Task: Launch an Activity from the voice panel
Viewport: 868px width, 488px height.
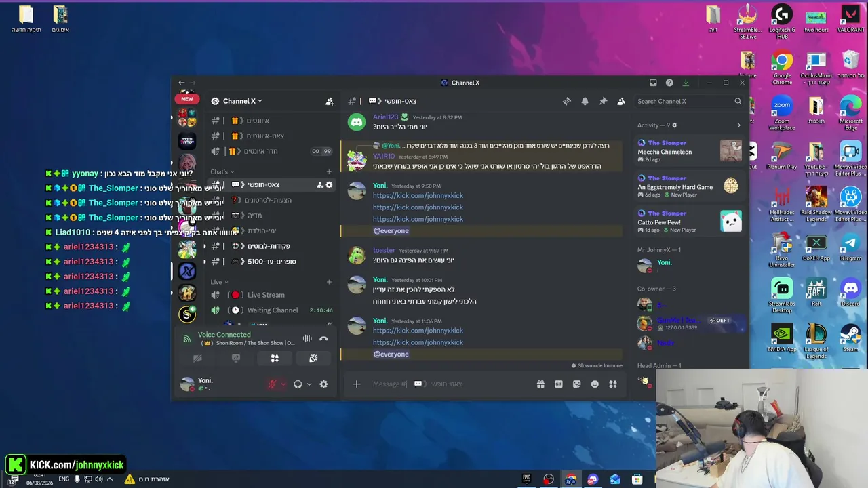Action: pyautogui.click(x=275, y=359)
